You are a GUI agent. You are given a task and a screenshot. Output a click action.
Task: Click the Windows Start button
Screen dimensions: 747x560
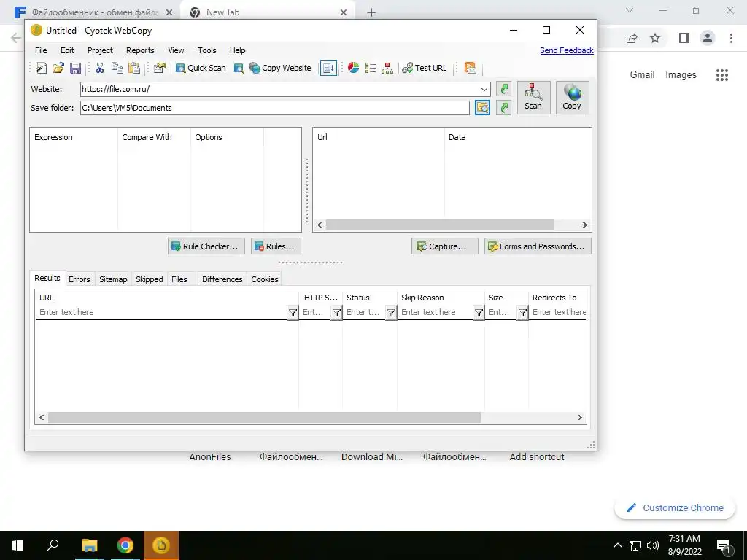point(18,545)
